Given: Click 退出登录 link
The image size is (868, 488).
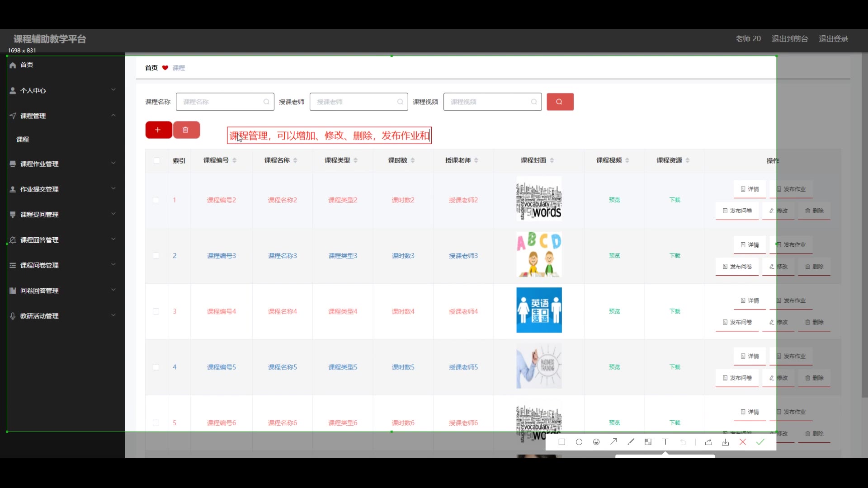Looking at the screenshot, I should pyautogui.click(x=833, y=39).
